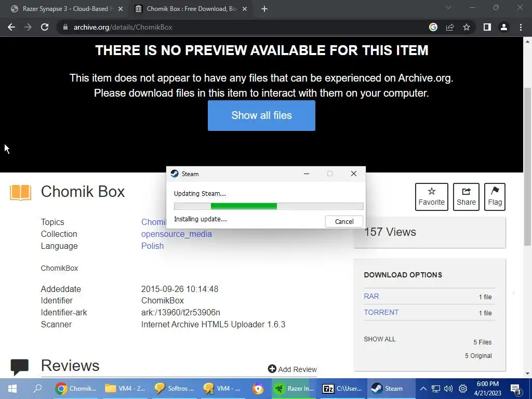Image resolution: width=532 pixels, height=399 pixels.
Task: Open the VM4 chat taskbar item
Action: (222, 389)
